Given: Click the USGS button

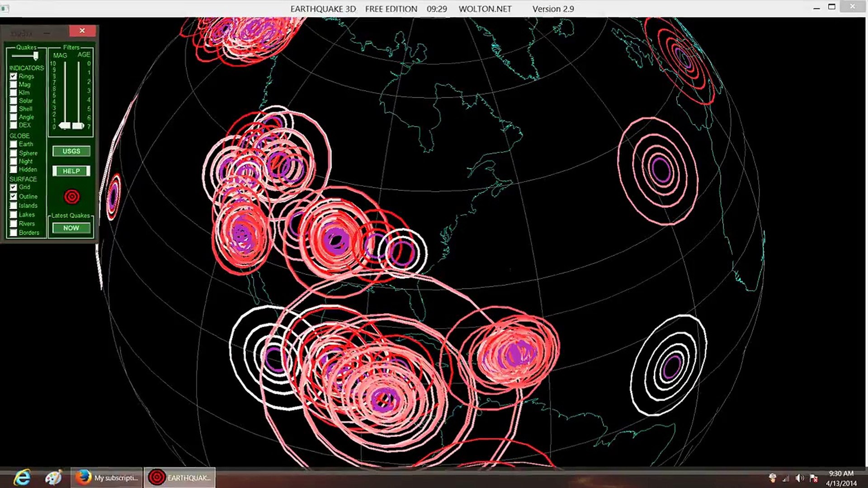Looking at the screenshot, I should click(71, 151).
